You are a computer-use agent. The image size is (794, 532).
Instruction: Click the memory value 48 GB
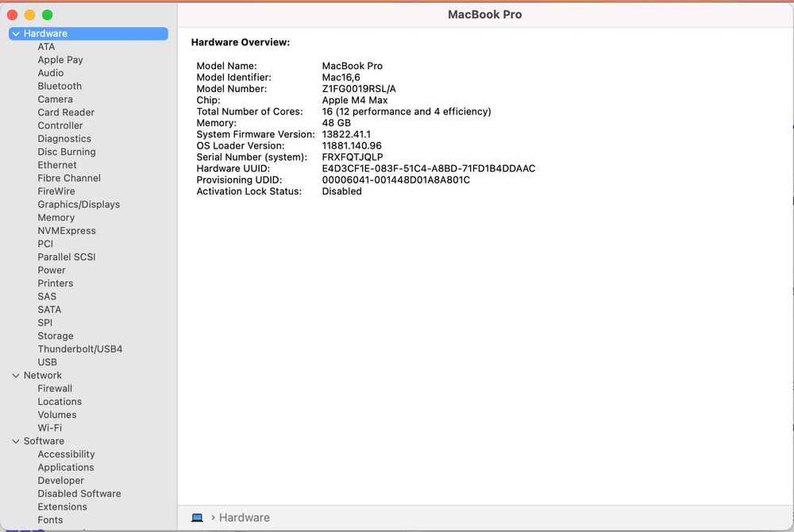click(336, 123)
